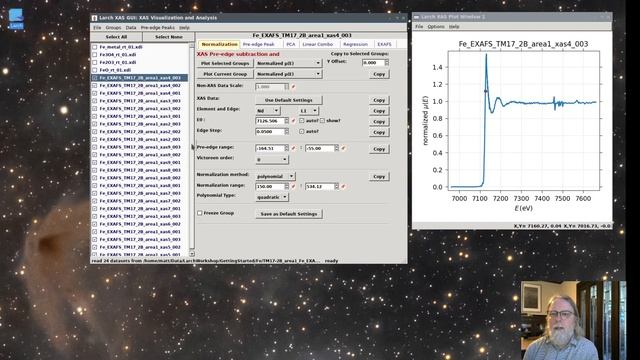This screenshot has width=640, height=360.
Task: Open the Victoreen order dropdown
Action: point(272,160)
